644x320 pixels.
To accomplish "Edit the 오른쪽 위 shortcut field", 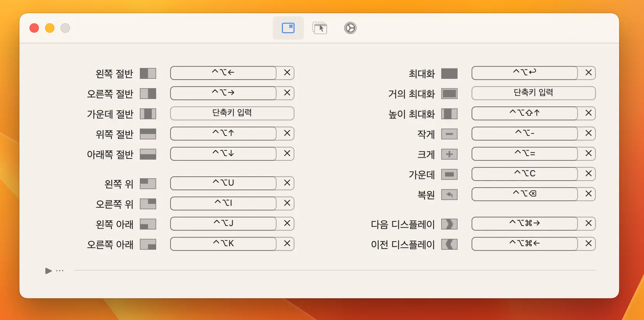I will click(x=223, y=203).
